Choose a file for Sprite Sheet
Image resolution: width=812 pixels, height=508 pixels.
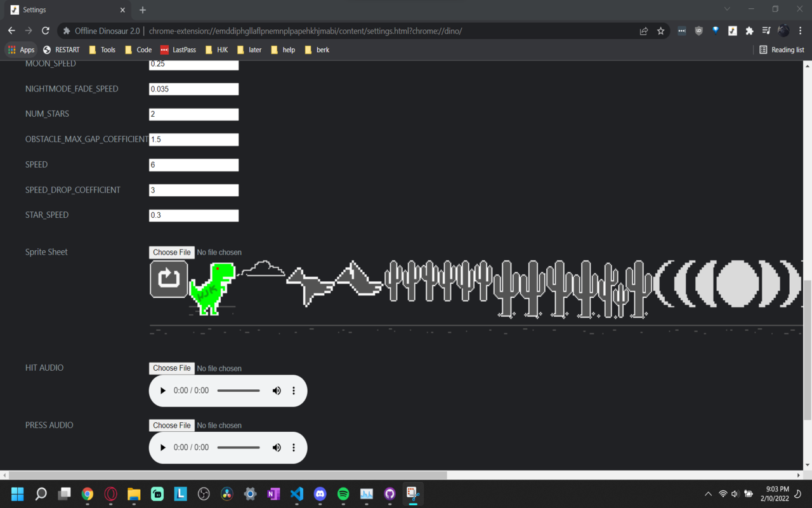[x=172, y=252]
